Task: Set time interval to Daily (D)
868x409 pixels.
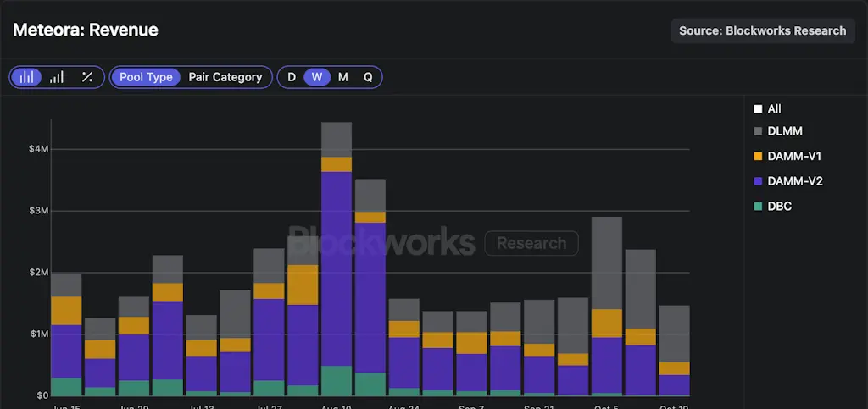Action: [x=292, y=77]
